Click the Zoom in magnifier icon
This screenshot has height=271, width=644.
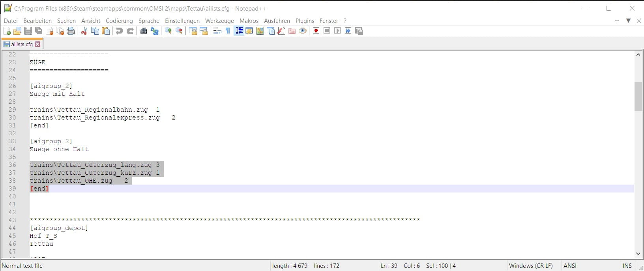168,31
